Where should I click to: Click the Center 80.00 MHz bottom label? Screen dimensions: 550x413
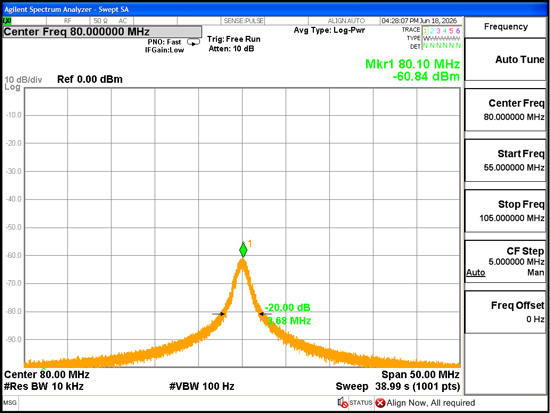[47, 375]
